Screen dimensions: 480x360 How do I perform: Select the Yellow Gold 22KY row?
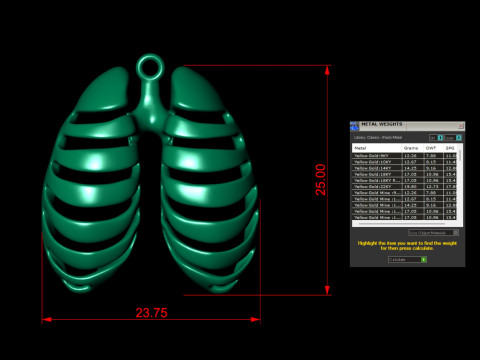[x=405, y=187]
